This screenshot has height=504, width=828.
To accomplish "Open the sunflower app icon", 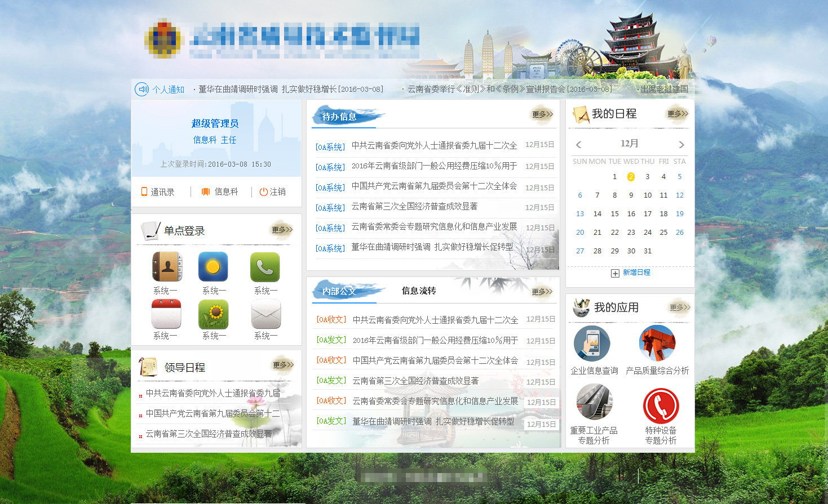I will point(213,314).
